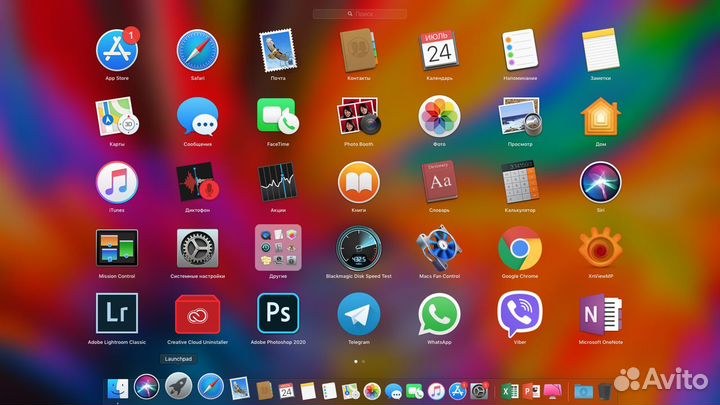Launch PowerPoint from the Dock
720x405 pixels.
531,391
